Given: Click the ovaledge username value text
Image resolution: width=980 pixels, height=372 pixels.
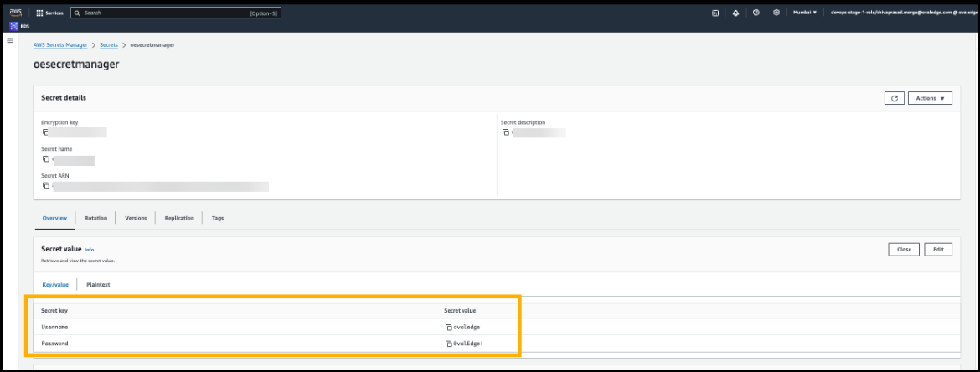Looking at the screenshot, I should [467, 327].
